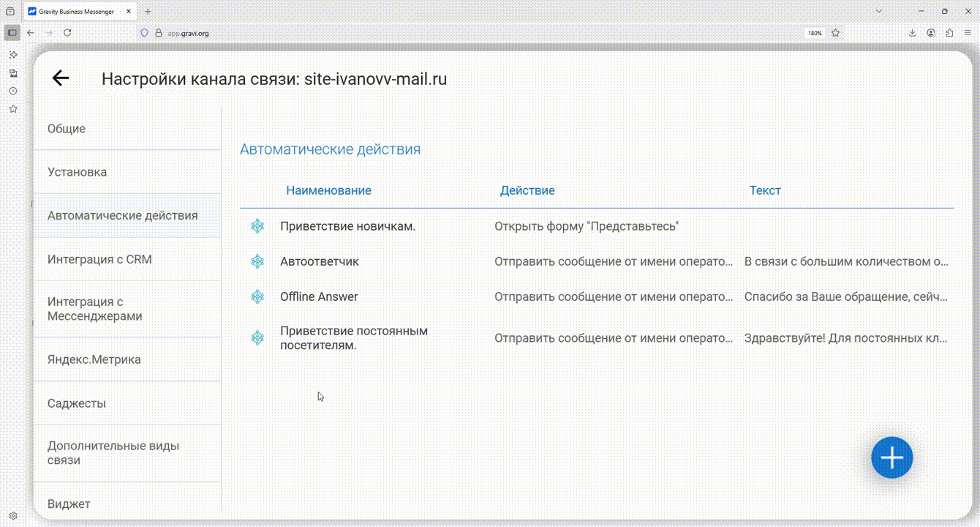The height and width of the screenshot is (527, 980).
Task: Click the app.gravi.org address bar
Action: [439, 33]
